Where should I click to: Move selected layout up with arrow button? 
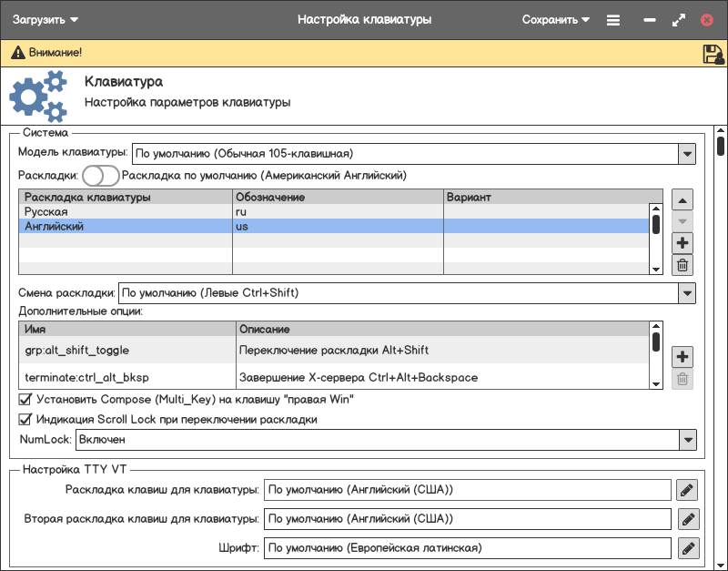tap(682, 199)
